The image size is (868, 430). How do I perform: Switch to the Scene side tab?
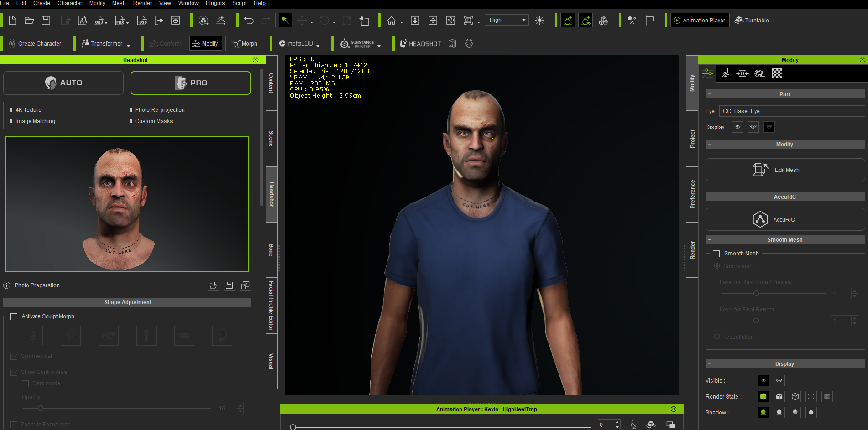tap(272, 139)
